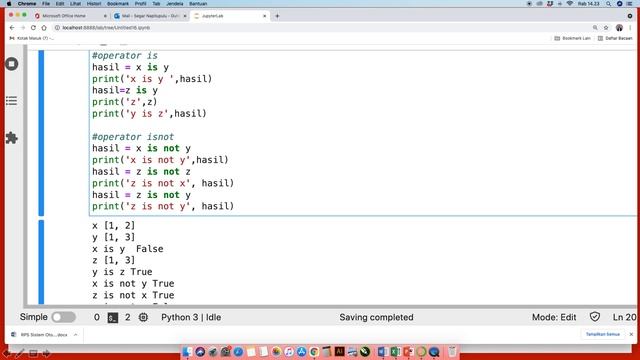Close the downloads bar
This screenshot has height=360, width=640.
tap(631, 334)
